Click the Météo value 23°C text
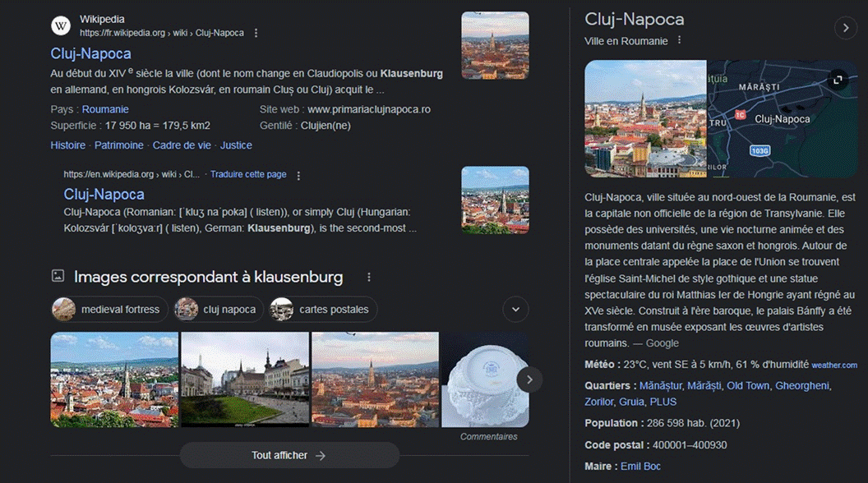The image size is (868, 483). coord(635,365)
